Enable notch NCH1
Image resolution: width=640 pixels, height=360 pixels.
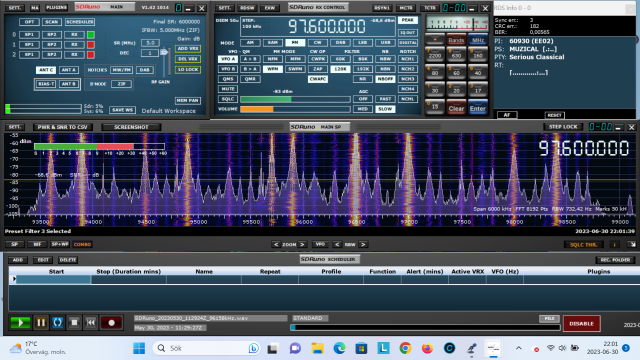(x=408, y=59)
